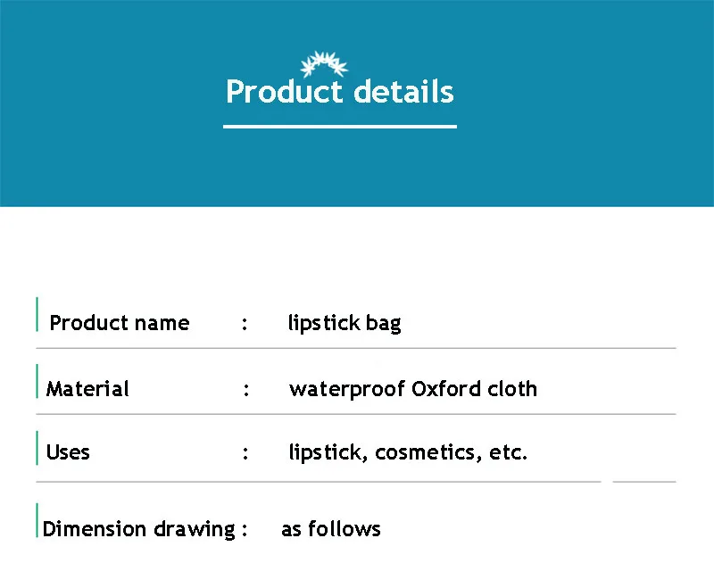Viewport: 714px width, 588px height.
Task: Select the "waterproof Oxford cloth" text
Action: 413,389
